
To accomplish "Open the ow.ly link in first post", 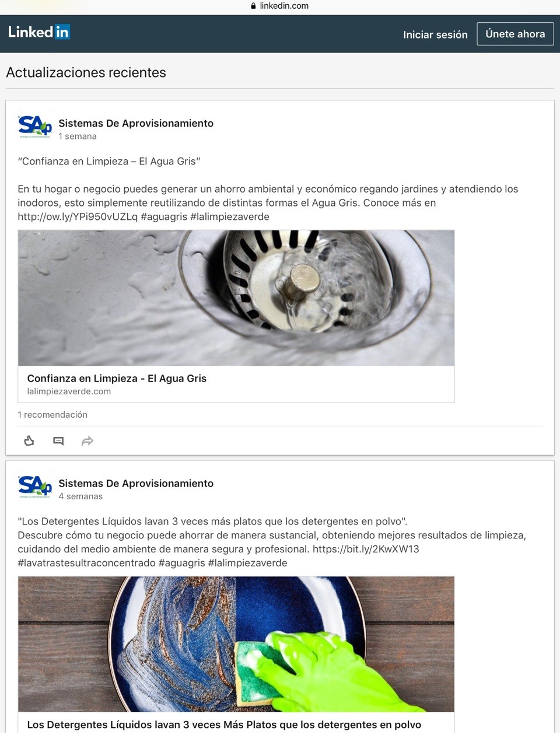I will 78,216.
